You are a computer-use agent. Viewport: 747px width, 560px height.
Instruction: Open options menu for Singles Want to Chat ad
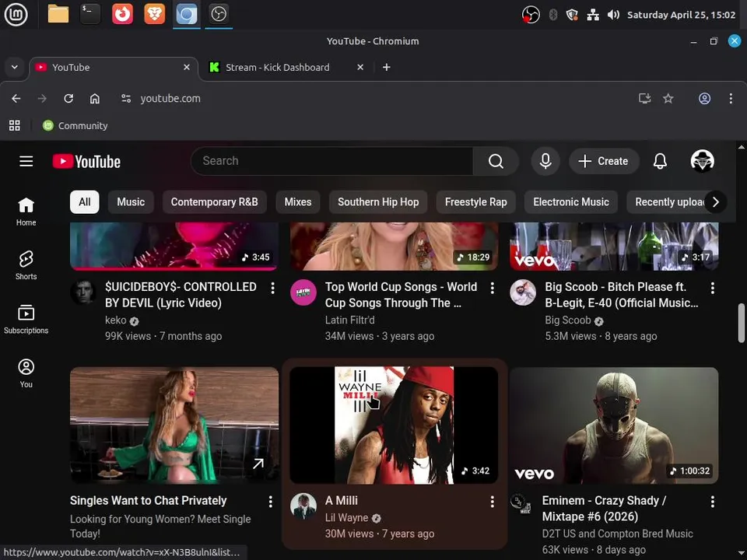coord(270,502)
